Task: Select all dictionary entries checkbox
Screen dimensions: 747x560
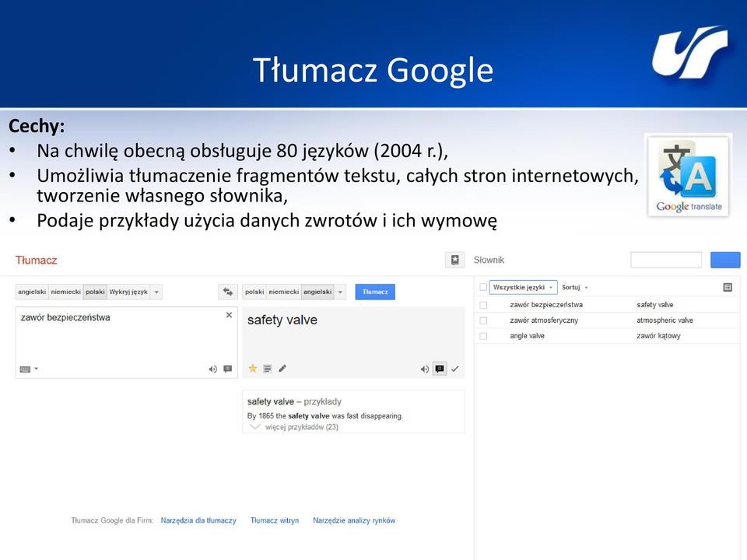Action: [483, 287]
